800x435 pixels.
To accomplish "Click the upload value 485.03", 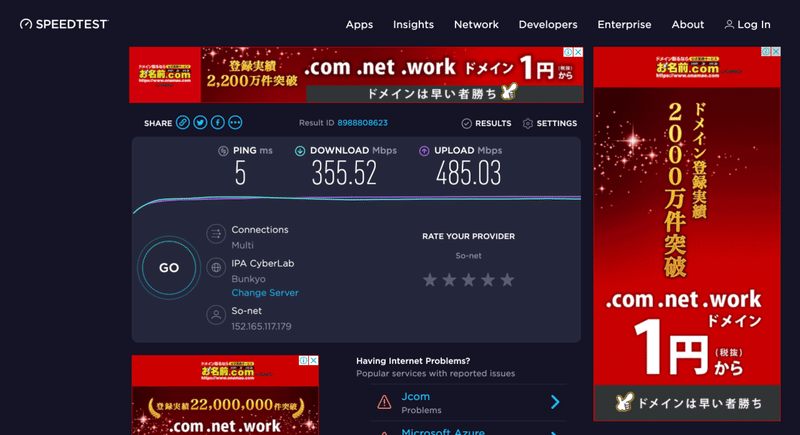I will [x=468, y=173].
